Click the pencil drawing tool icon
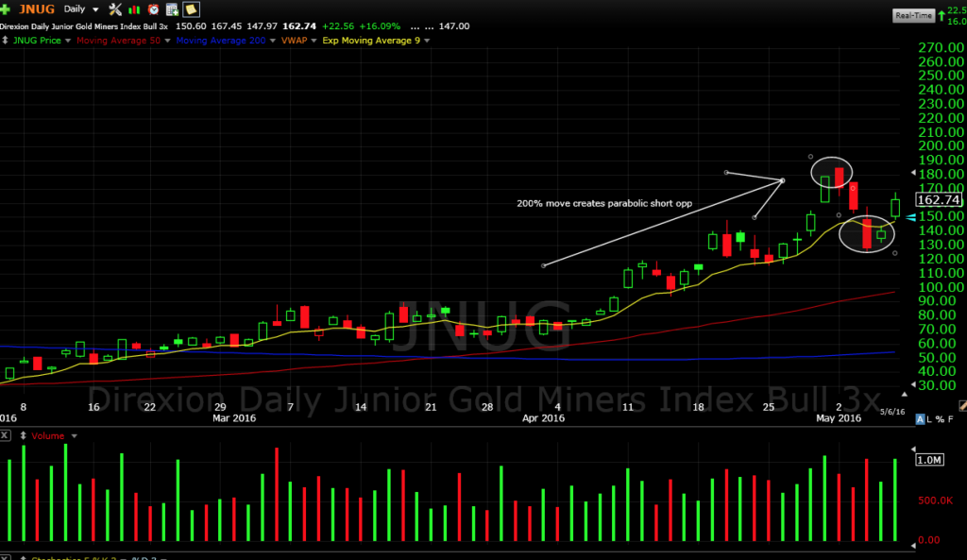 coord(962,405)
